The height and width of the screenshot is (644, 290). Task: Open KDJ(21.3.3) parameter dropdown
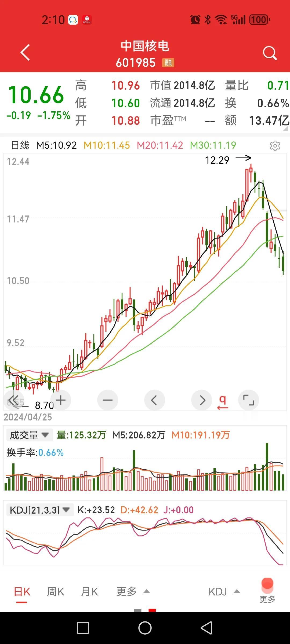(x=40, y=510)
